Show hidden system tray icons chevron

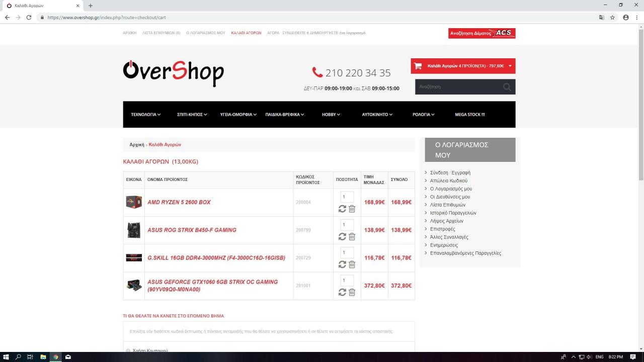(x=573, y=357)
